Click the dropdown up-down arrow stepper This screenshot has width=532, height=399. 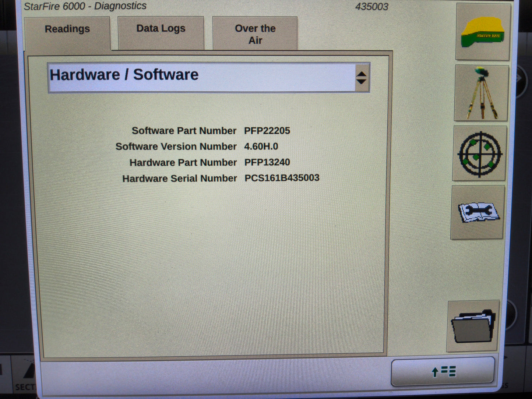tap(362, 78)
